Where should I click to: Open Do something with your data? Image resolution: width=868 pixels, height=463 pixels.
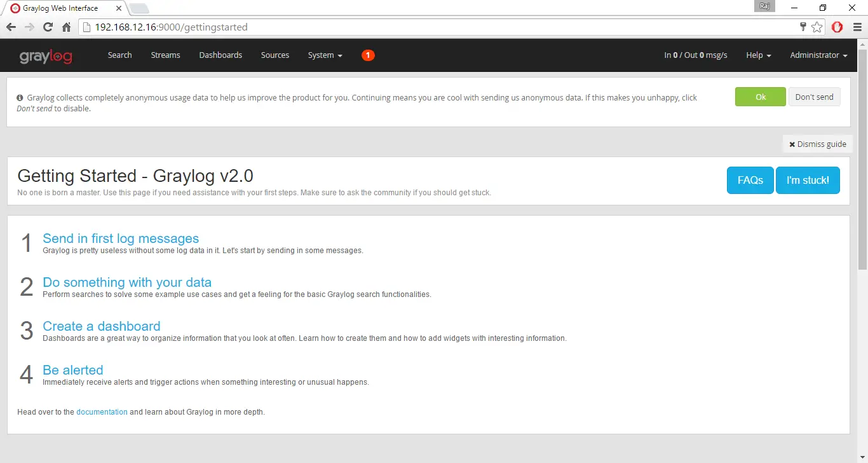127,282
